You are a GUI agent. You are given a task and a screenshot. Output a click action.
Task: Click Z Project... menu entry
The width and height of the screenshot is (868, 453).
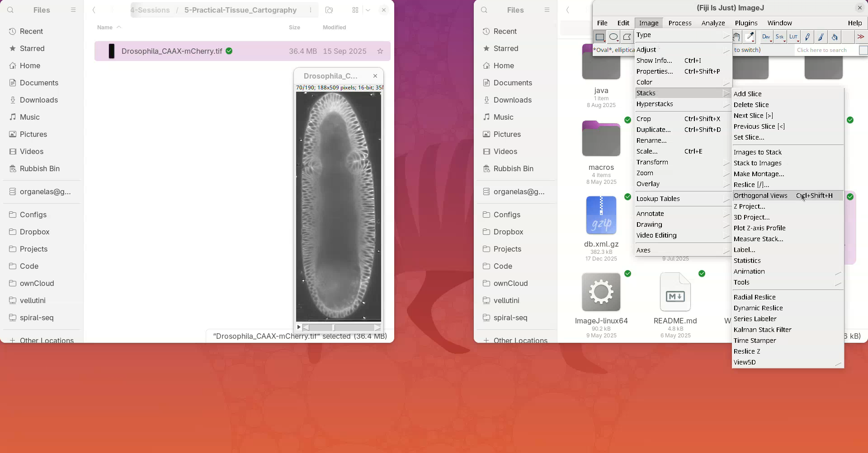(x=749, y=206)
